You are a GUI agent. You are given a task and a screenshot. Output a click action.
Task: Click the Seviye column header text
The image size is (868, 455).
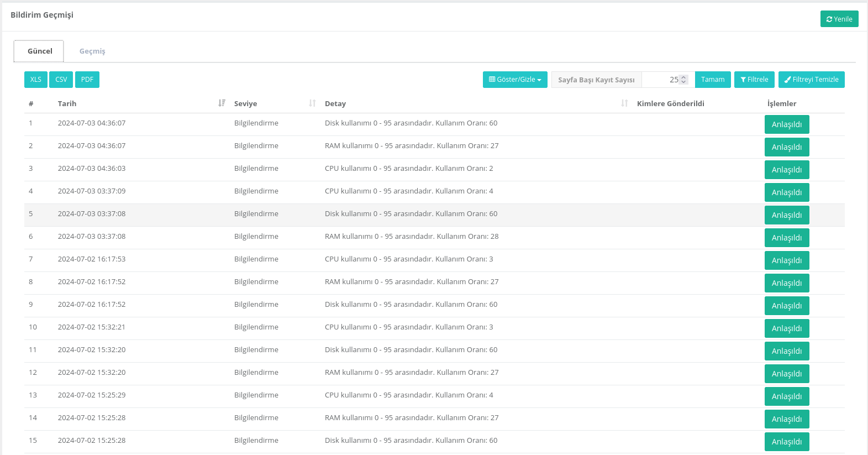click(x=245, y=103)
